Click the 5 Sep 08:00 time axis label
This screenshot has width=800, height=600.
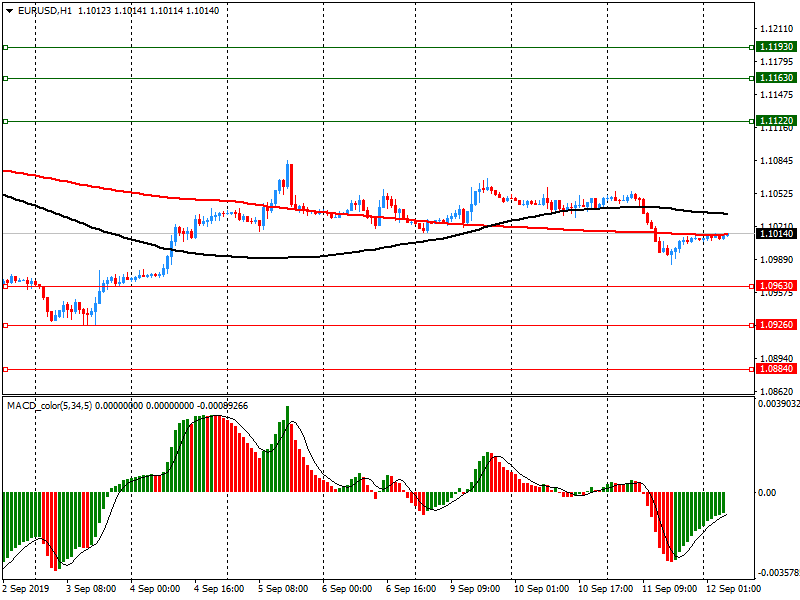click(283, 589)
